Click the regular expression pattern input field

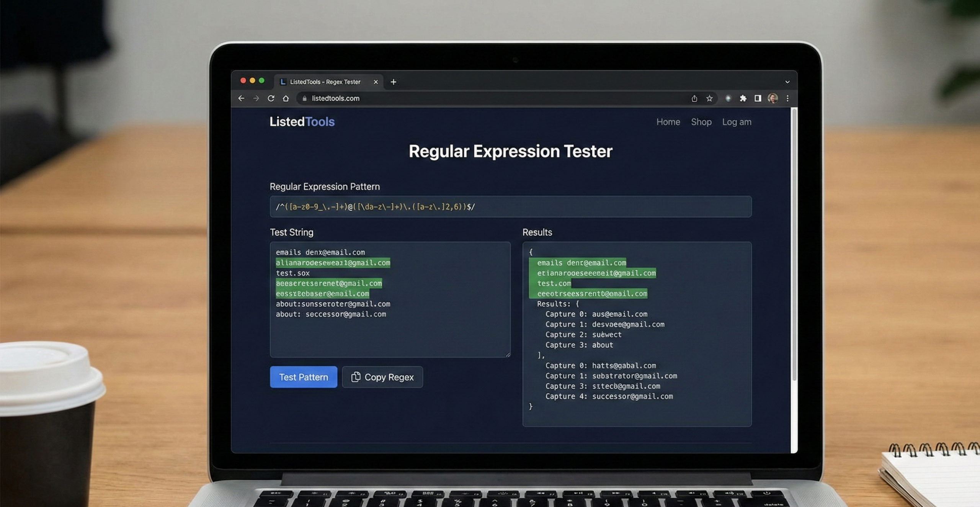[x=509, y=207]
